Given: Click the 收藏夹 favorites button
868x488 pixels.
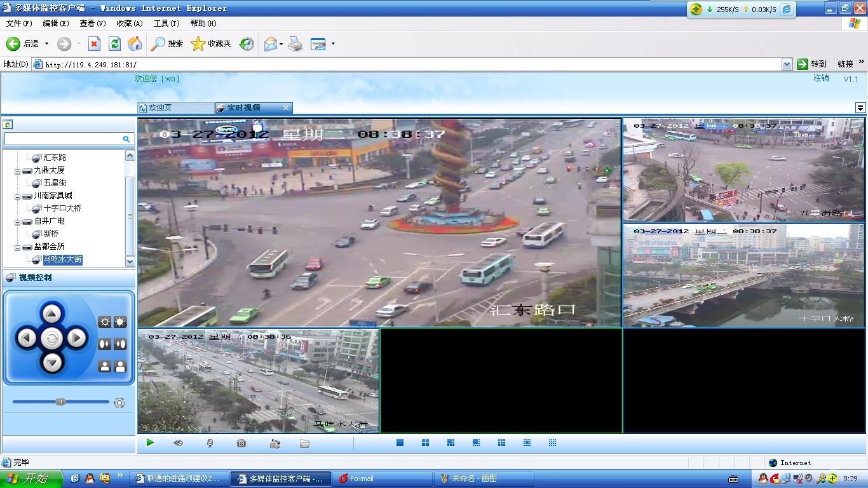Looking at the screenshot, I should (x=211, y=44).
